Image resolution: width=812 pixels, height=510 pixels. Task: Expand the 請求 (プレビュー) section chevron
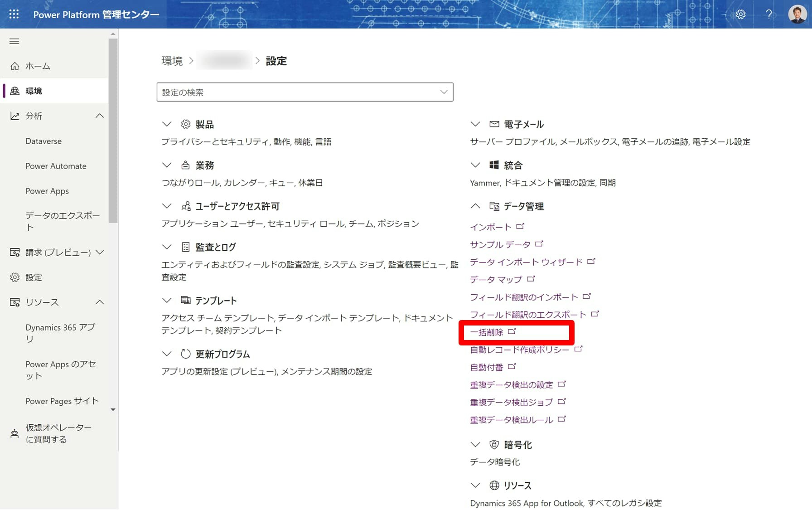(101, 252)
